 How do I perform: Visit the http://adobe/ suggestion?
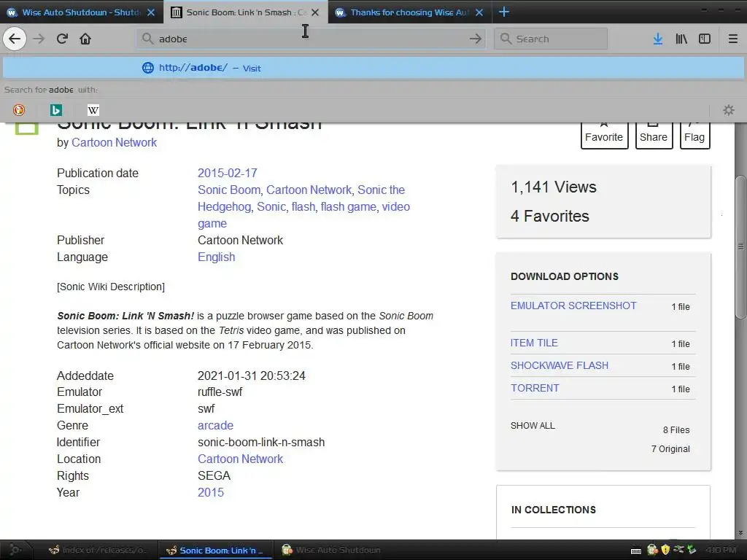pyautogui.click(x=373, y=68)
